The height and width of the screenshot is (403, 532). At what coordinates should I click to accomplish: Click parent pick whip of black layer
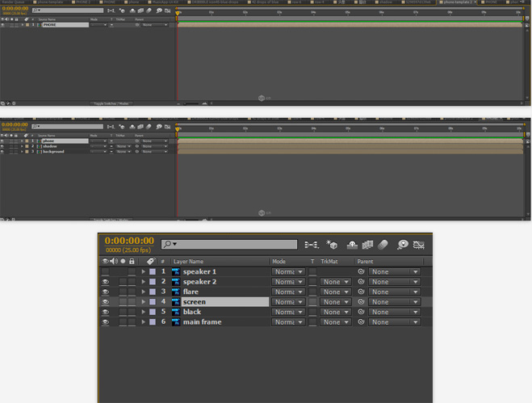pyautogui.click(x=362, y=312)
